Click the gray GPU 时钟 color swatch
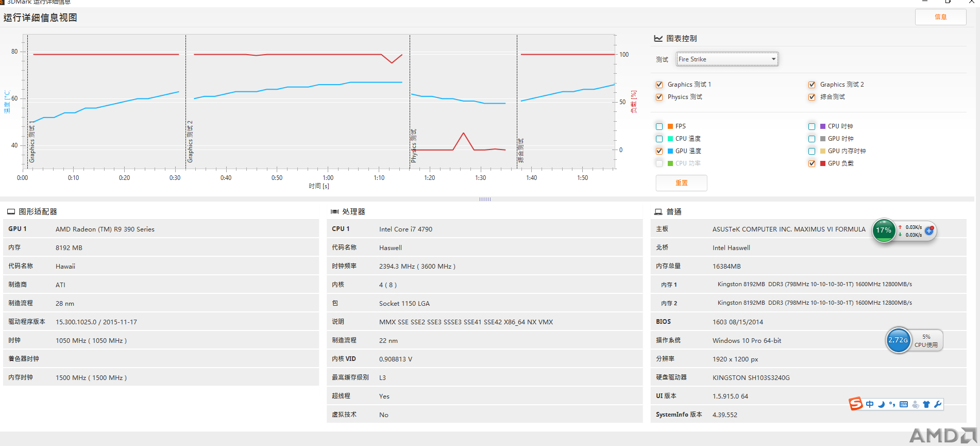The image size is (980, 446). 823,139
